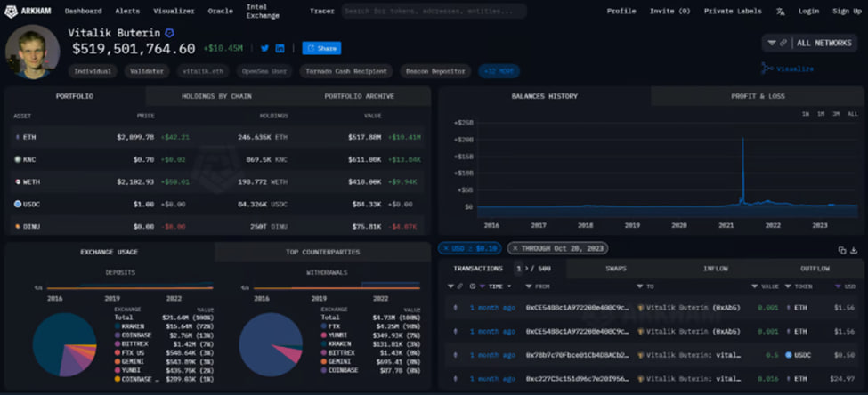
Task: Click Vitalik Buterin's profile photo
Action: 33,52
